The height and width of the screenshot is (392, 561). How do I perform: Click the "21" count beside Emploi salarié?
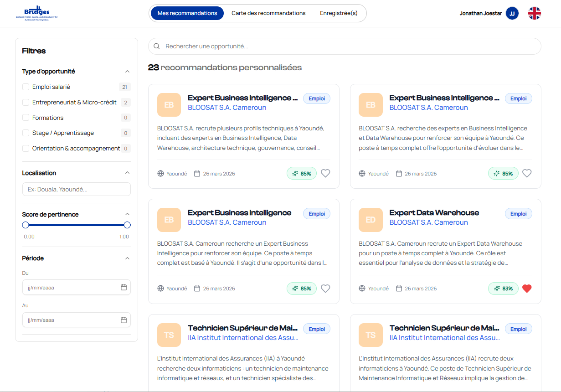coord(124,87)
